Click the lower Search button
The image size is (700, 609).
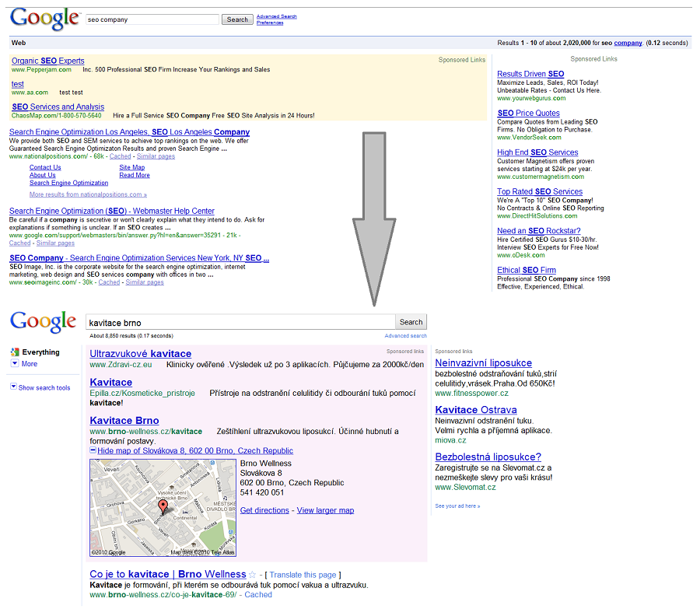[411, 322]
